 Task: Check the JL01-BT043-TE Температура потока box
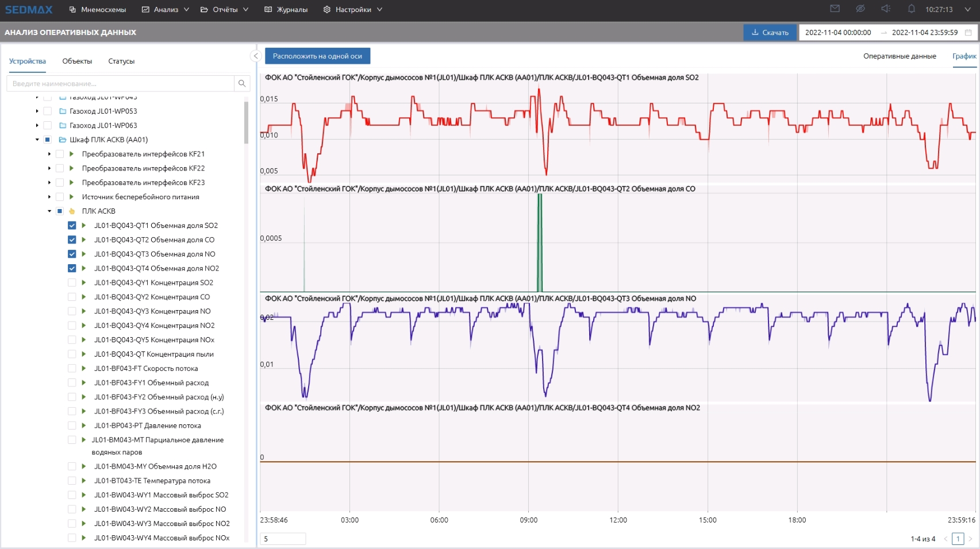72,481
